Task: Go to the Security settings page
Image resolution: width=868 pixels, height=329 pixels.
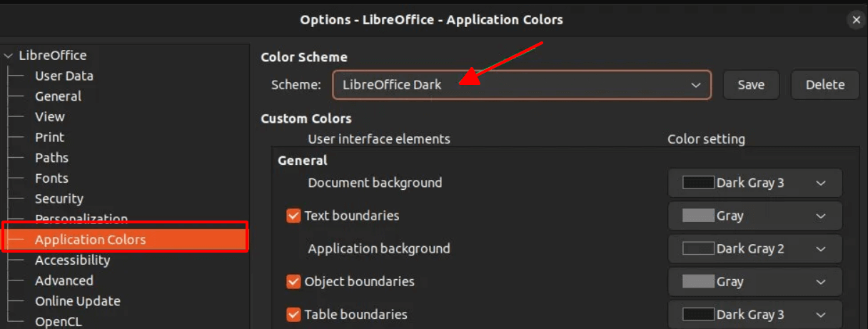Action: (x=59, y=199)
